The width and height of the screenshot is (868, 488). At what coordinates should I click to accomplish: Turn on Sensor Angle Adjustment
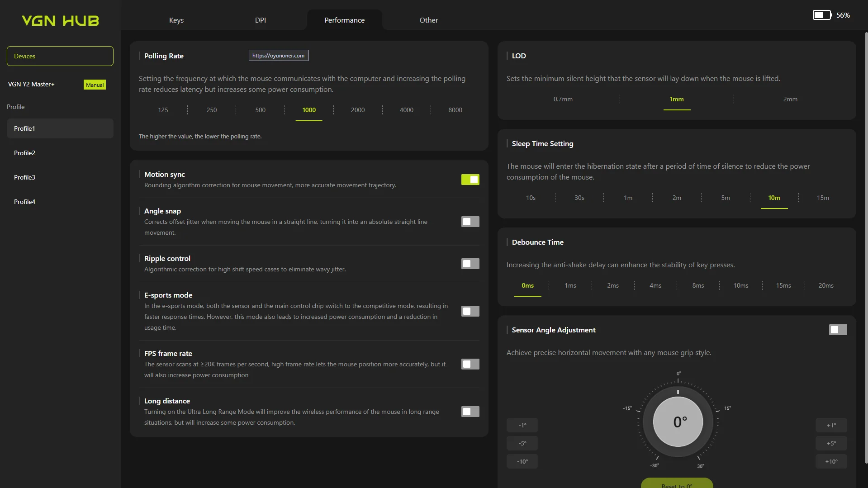(838, 330)
